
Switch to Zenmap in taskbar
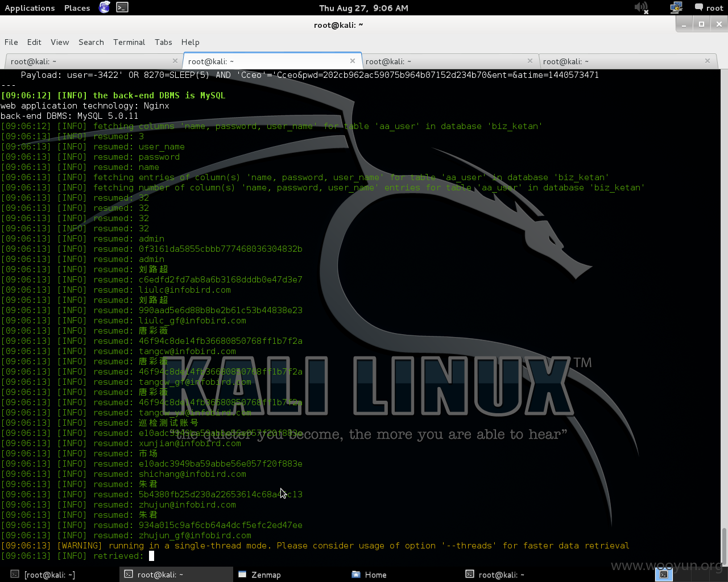[290, 575]
